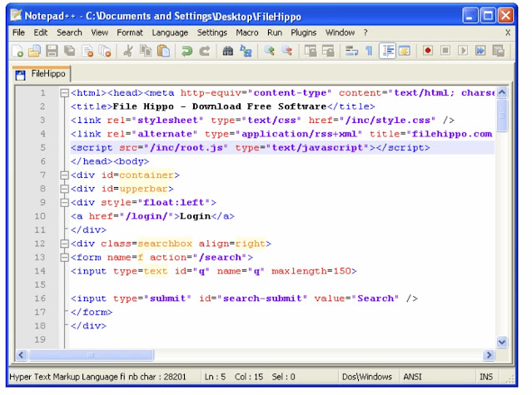Click the horizontal scrollbar thumb
The image size is (532, 395).
coord(91,355)
